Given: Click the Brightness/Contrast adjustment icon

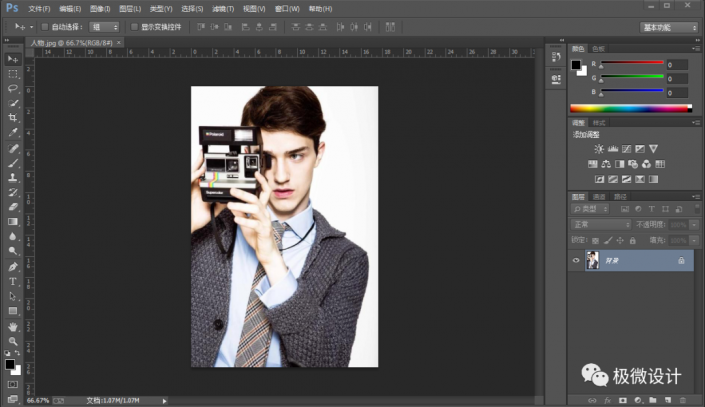Looking at the screenshot, I should [599, 149].
